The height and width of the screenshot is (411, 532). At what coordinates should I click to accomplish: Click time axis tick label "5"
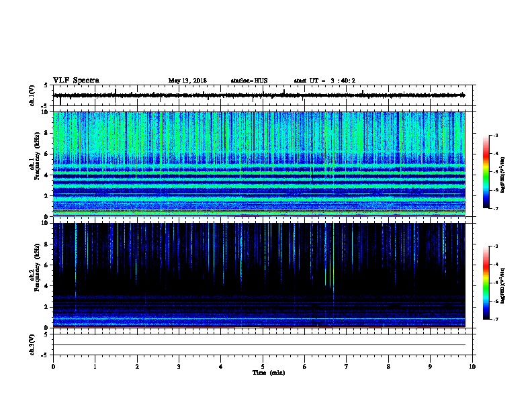click(263, 367)
